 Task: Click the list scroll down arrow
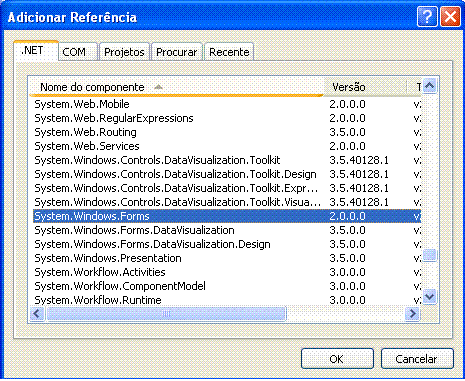point(430,296)
